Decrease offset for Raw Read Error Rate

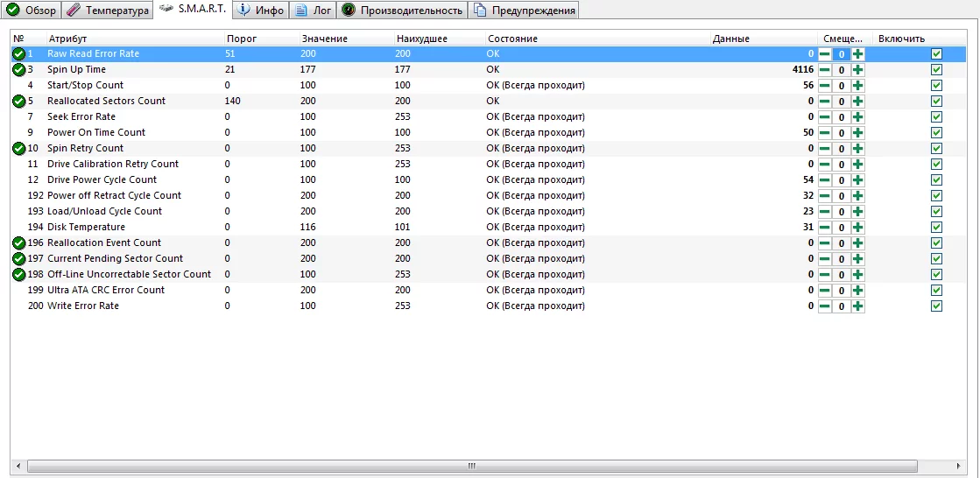click(825, 53)
